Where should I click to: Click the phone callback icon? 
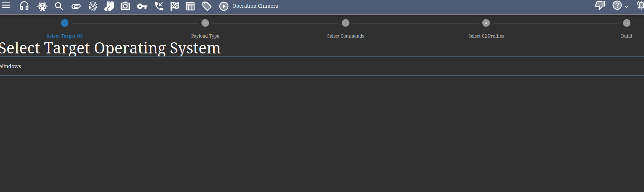(x=159, y=6)
